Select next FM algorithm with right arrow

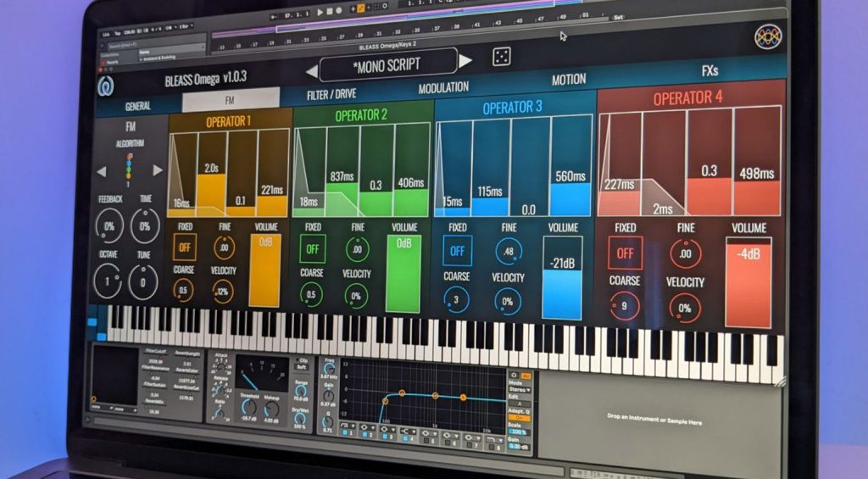[158, 170]
